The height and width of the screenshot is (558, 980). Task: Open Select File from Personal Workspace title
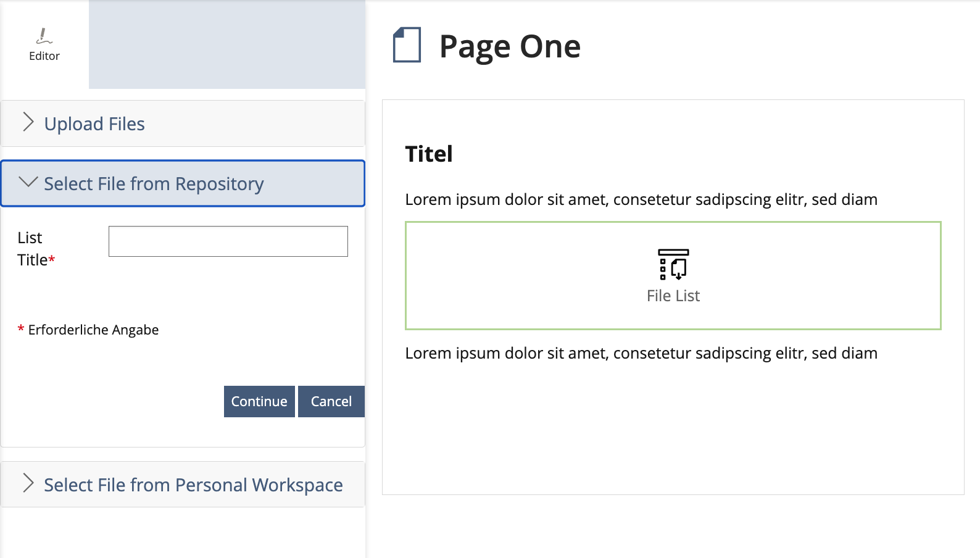click(x=193, y=485)
